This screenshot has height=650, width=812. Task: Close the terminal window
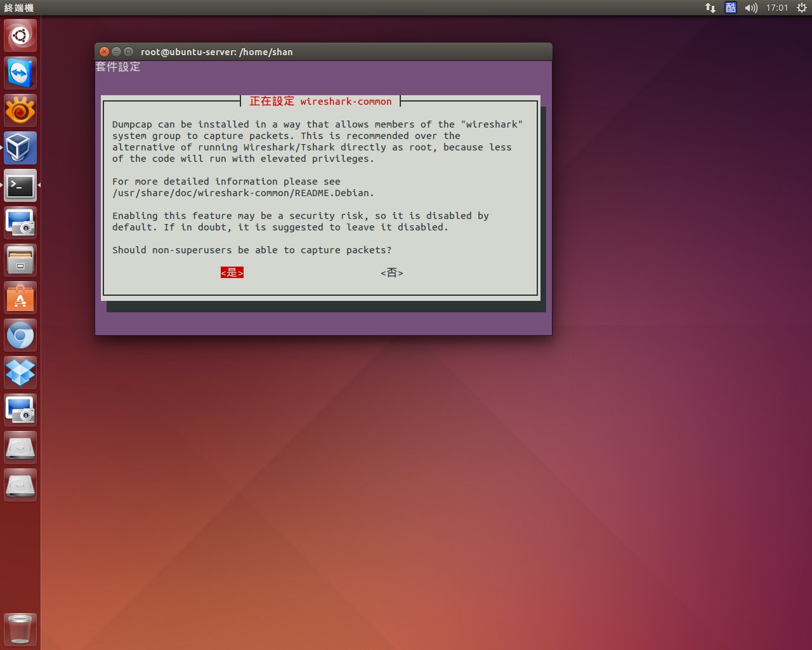105,52
